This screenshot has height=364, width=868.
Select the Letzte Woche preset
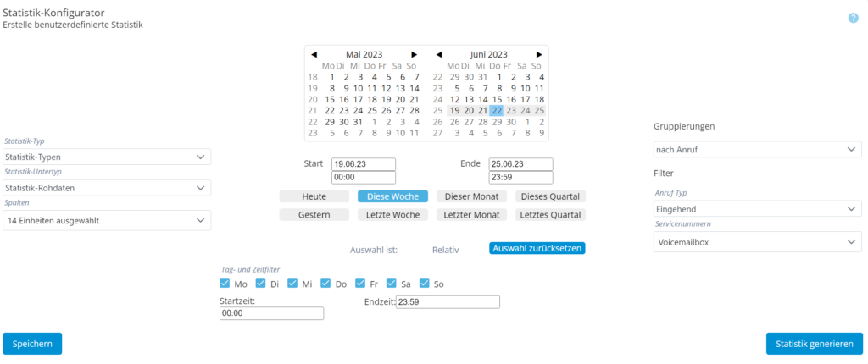tap(392, 215)
